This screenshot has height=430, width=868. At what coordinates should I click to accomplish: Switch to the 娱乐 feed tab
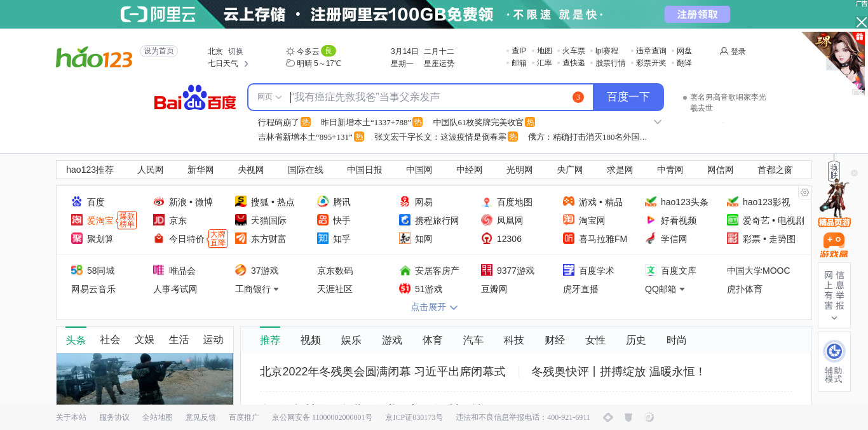[x=351, y=340]
